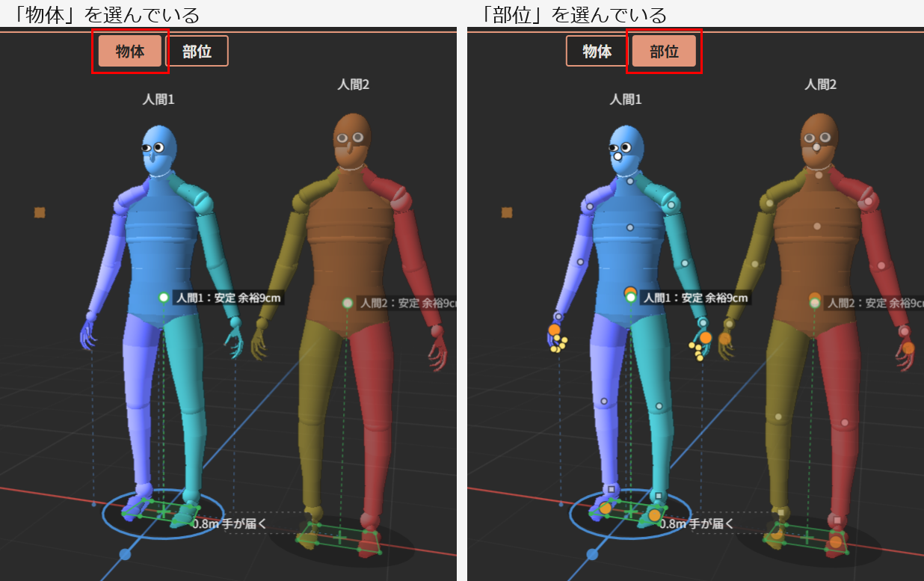Viewport: 924px width, 581px height.
Task: Select the knee handle on 人間1's purple leg
Action: pyautogui.click(x=603, y=402)
